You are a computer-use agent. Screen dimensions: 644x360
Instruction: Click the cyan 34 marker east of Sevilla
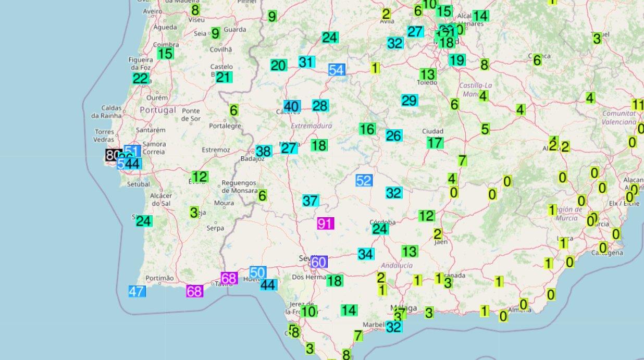click(x=366, y=254)
